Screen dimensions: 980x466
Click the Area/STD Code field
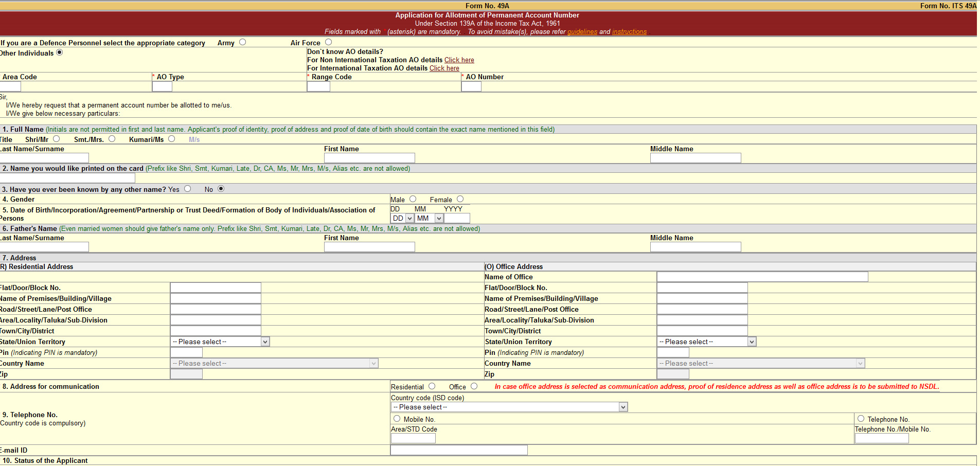click(413, 438)
